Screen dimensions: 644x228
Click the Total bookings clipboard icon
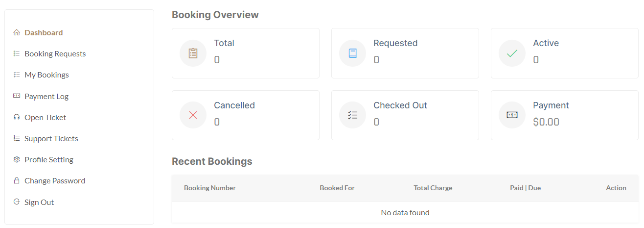(193, 53)
